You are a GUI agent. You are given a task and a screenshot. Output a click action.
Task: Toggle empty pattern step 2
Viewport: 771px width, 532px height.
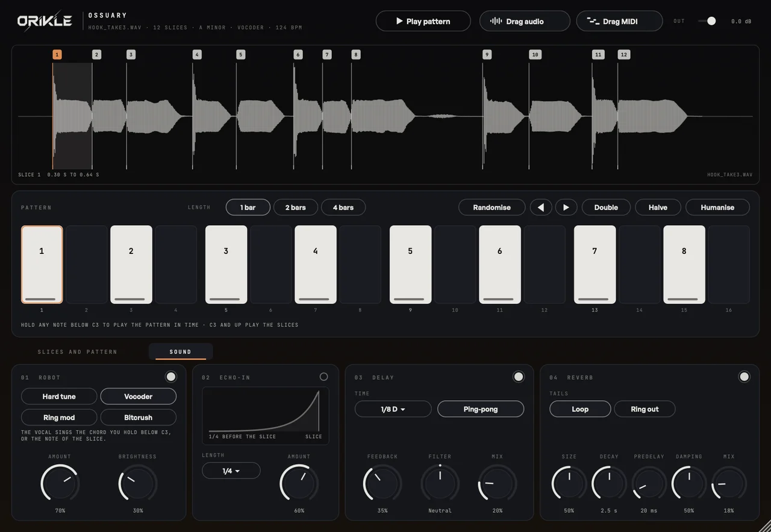(87, 265)
